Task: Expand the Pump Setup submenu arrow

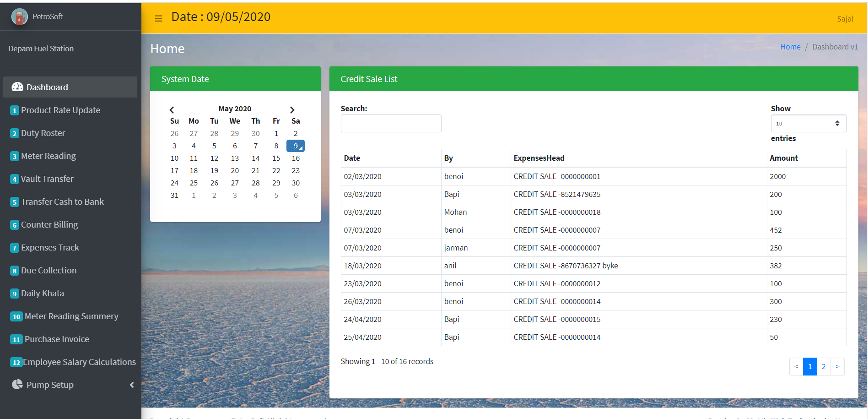Action: (132, 385)
